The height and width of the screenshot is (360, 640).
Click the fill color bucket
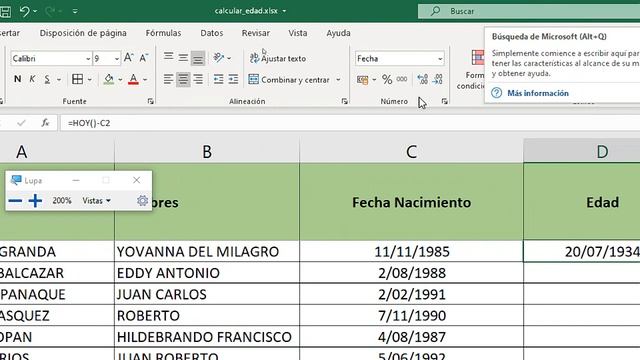tap(109, 79)
